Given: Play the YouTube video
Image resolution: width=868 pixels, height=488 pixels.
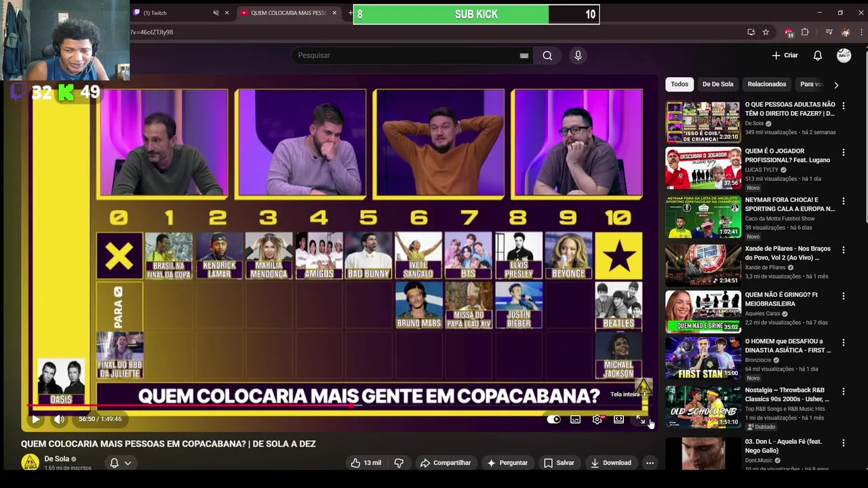Looking at the screenshot, I should (x=35, y=419).
